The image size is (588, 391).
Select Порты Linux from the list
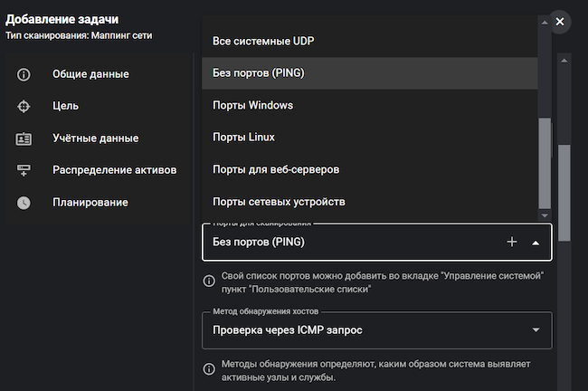[243, 138]
